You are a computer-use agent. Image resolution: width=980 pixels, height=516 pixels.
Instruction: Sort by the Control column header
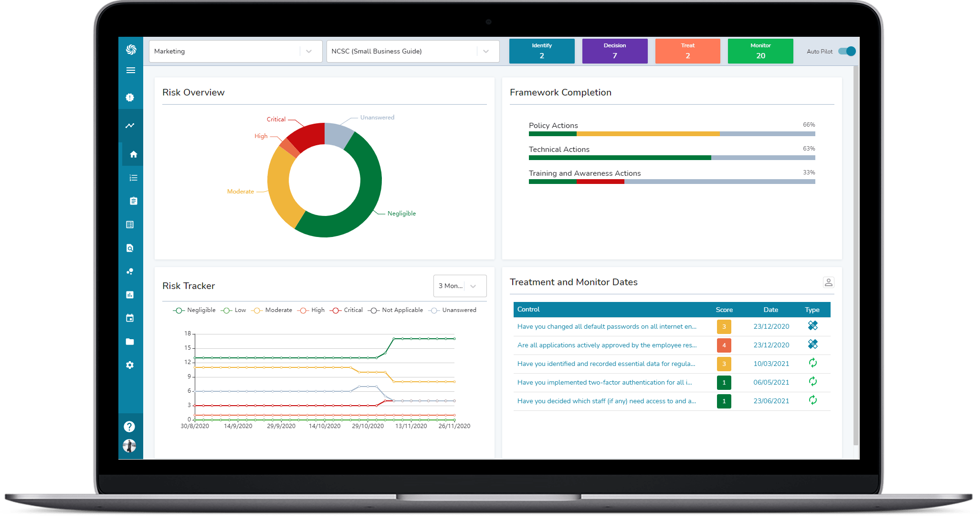[x=528, y=310]
